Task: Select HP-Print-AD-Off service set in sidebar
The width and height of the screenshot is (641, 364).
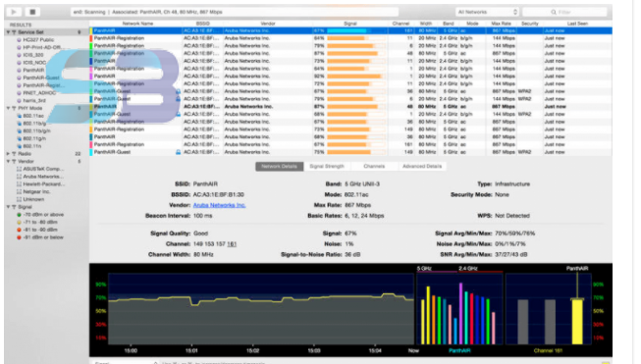Action: (x=42, y=47)
